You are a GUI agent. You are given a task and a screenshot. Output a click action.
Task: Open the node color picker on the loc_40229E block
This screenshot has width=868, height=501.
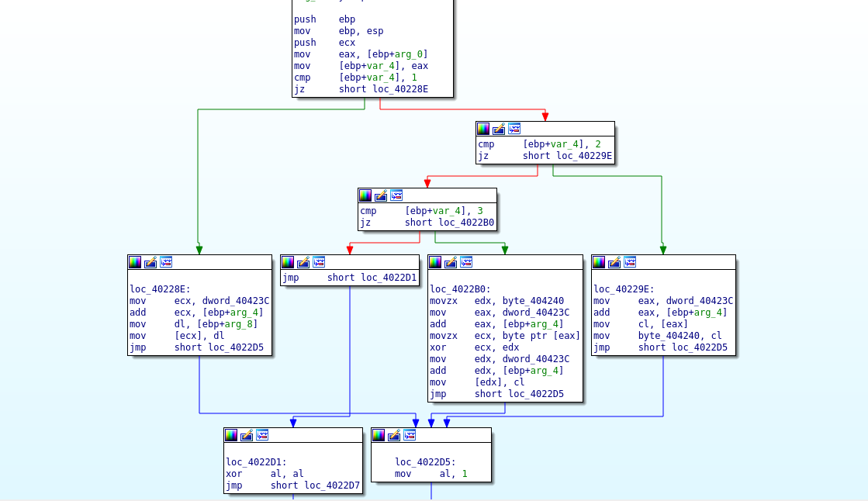coord(599,262)
